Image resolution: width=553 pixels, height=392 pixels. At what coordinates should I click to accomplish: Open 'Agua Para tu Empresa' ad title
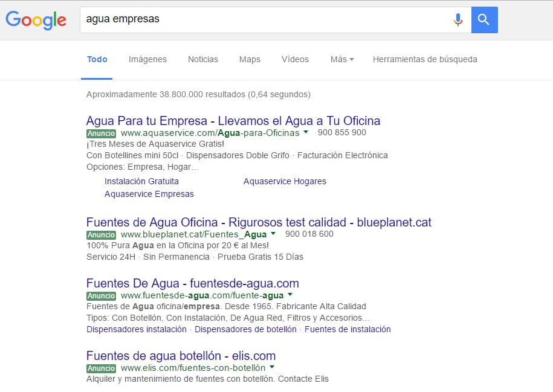[x=233, y=121]
